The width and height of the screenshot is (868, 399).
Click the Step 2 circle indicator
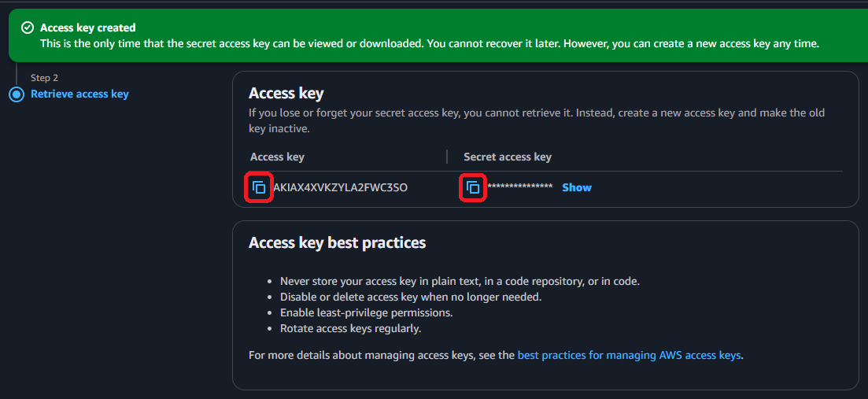pyautogui.click(x=17, y=94)
